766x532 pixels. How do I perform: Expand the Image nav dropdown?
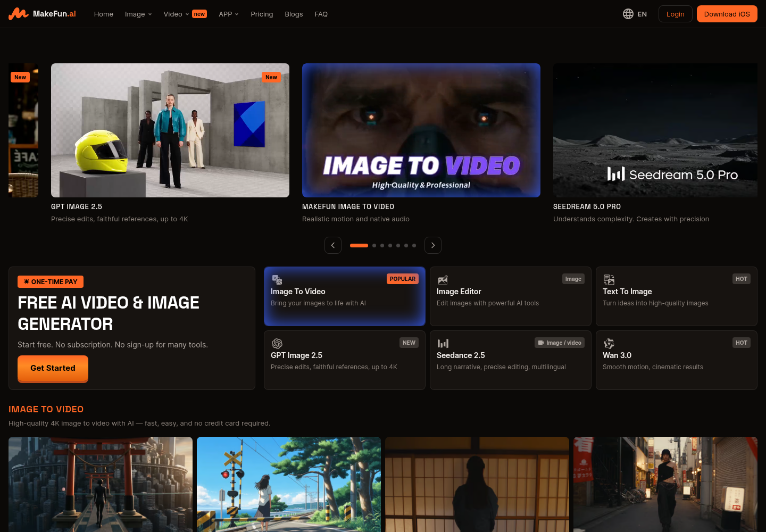(138, 14)
